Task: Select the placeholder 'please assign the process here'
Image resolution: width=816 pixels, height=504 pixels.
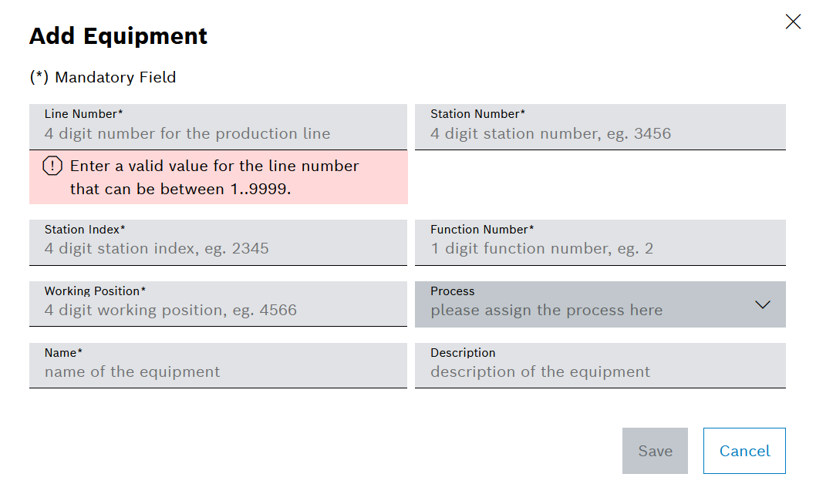Action: coord(548,310)
